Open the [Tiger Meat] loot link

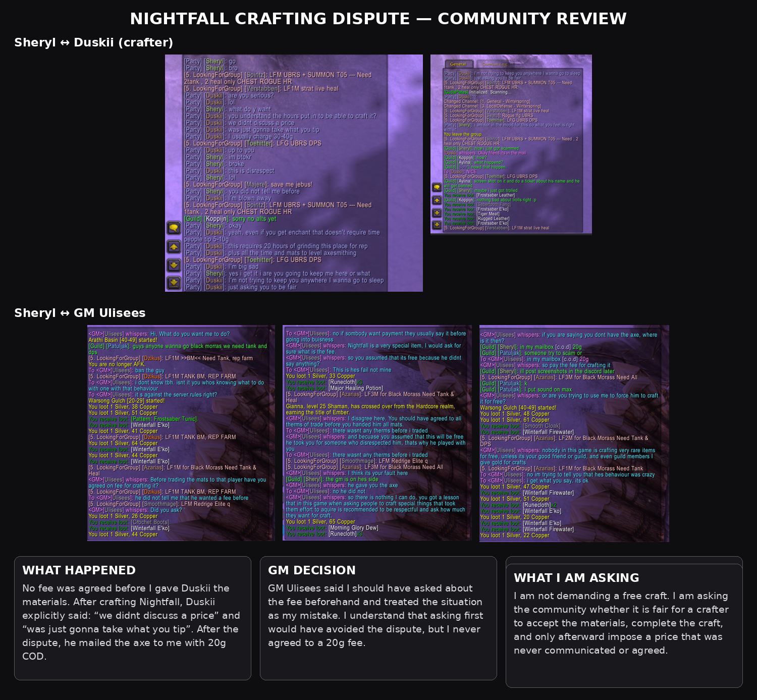[489, 214]
